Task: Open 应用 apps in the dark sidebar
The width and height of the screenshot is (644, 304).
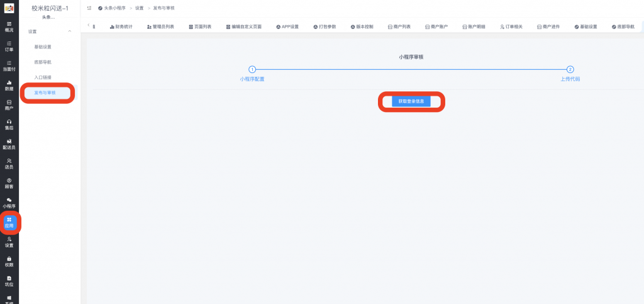Action: [9, 223]
